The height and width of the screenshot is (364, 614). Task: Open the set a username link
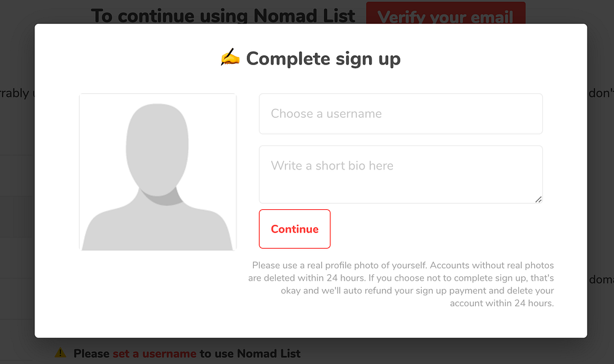pos(154,354)
